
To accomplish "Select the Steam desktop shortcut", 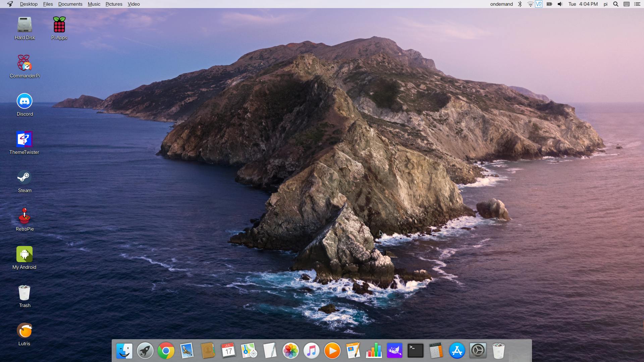I will point(24,181).
